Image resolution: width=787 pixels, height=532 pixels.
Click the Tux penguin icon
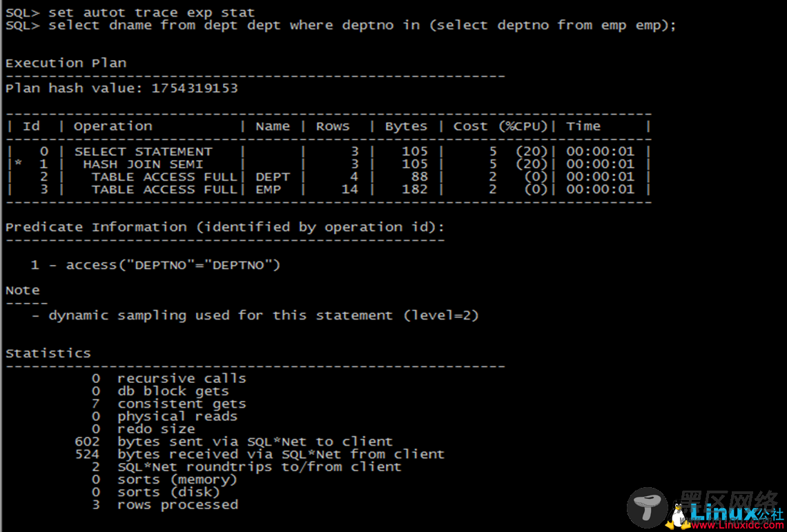click(680, 515)
